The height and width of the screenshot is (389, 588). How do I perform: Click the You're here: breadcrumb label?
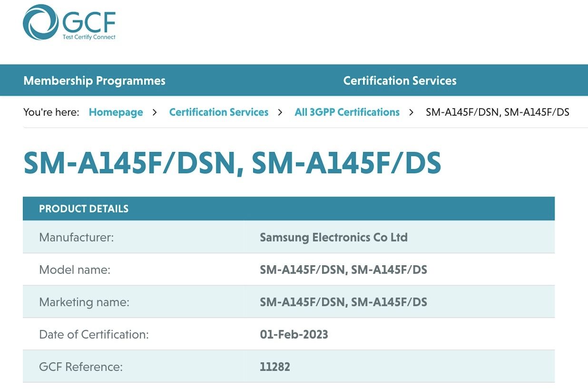[x=51, y=112]
